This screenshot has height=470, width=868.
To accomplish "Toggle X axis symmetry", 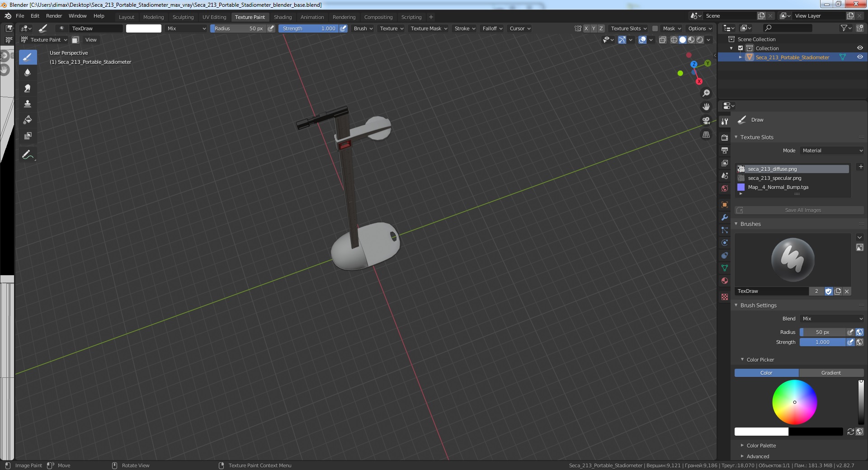I will click(586, 28).
